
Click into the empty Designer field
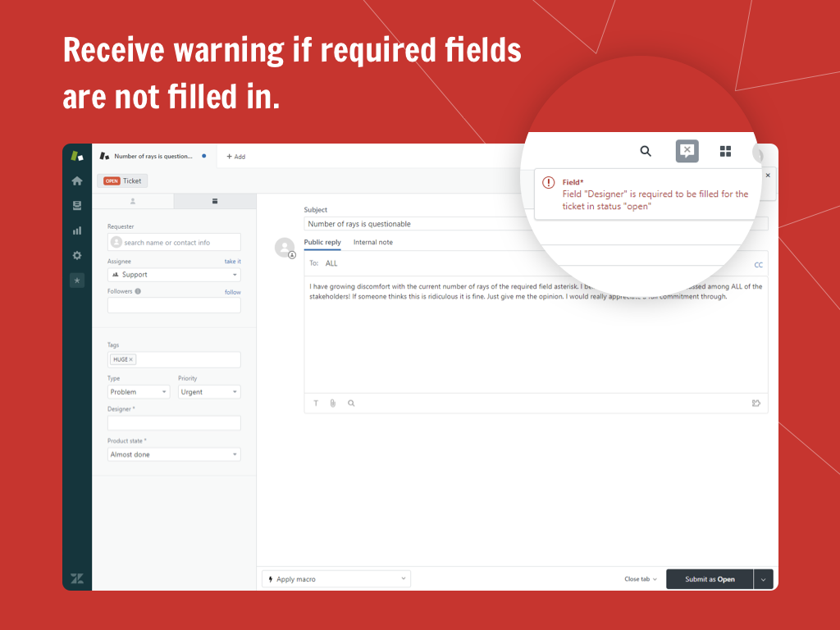174,423
